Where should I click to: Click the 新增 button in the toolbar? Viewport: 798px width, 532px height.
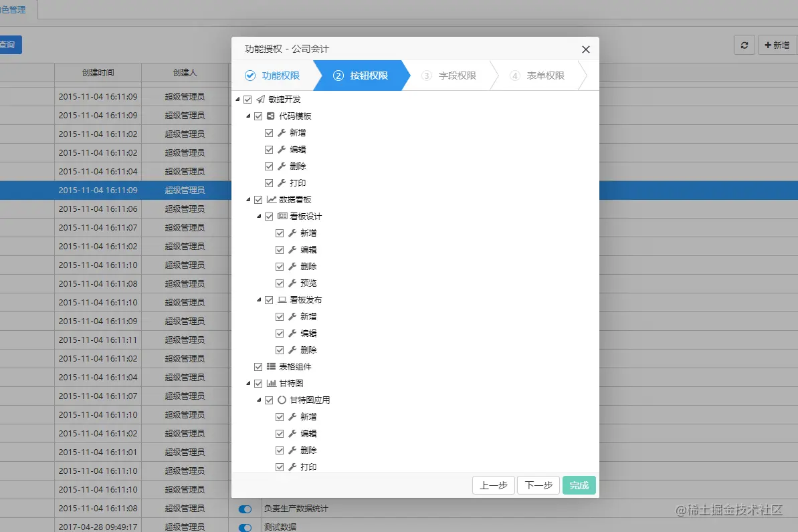point(777,45)
